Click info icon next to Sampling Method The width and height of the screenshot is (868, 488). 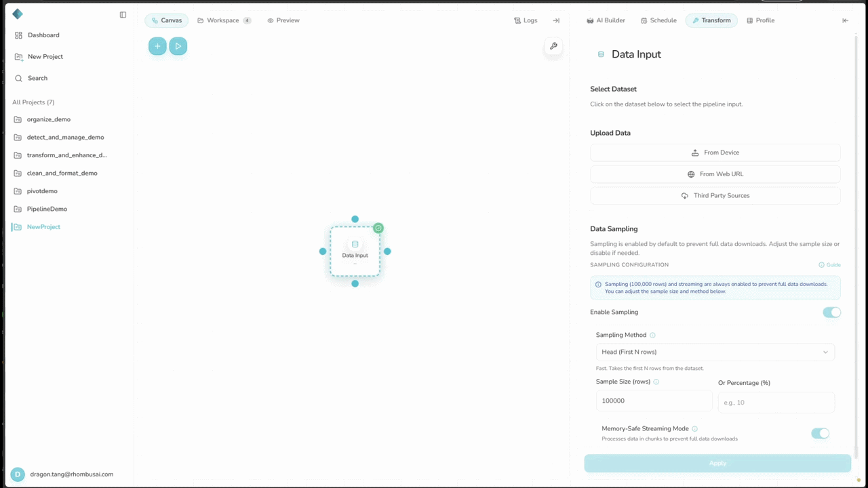[x=653, y=335]
